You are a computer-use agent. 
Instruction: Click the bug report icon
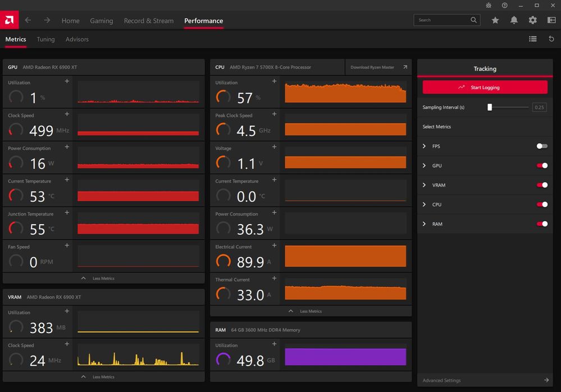[489, 6]
